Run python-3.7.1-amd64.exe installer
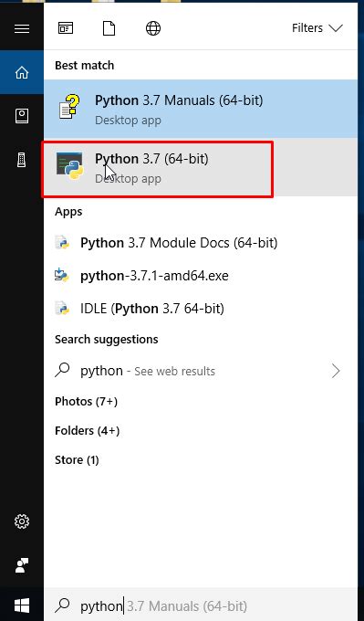 [201, 275]
